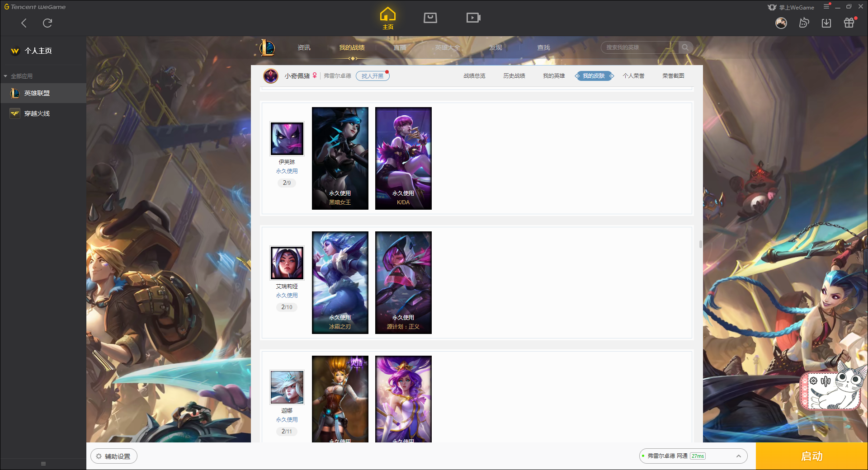Screen dimensions: 868x470
Task: Switch to 我的皮肤 sub-tab
Action: tap(594, 76)
